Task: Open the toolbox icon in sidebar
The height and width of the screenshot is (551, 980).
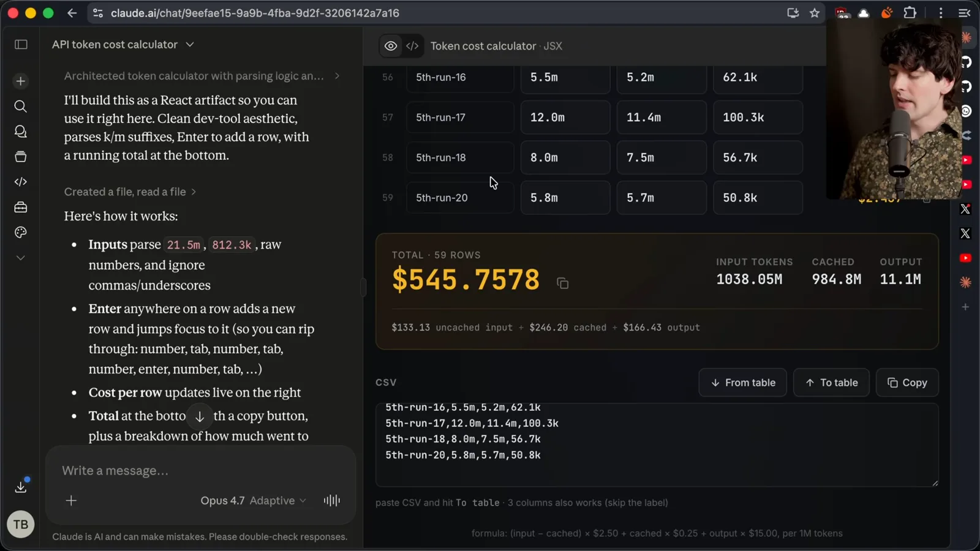Action: tap(21, 208)
